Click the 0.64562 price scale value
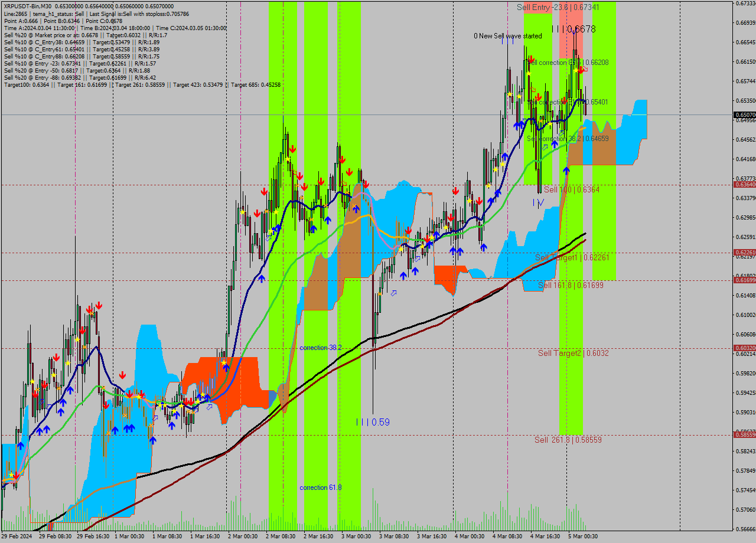Screen dimensions: 756x543 746,139
